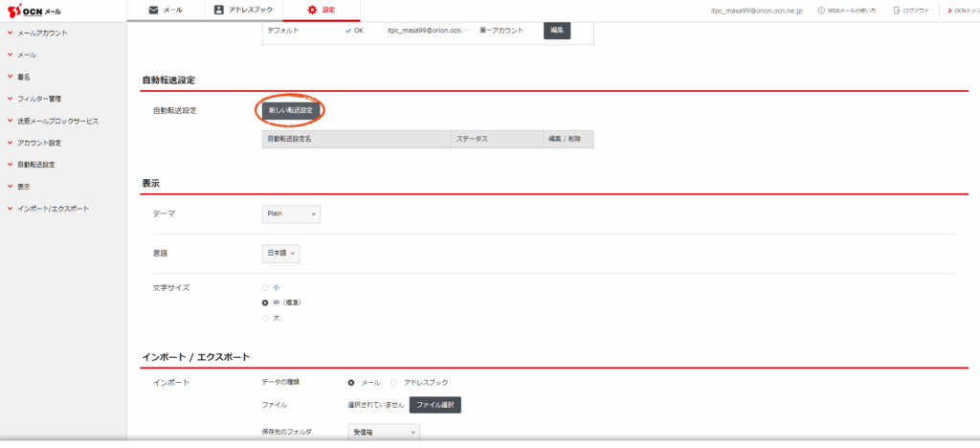Click the ログアウト icon link
Image resolution: width=980 pixels, height=448 pixels.
[910, 11]
